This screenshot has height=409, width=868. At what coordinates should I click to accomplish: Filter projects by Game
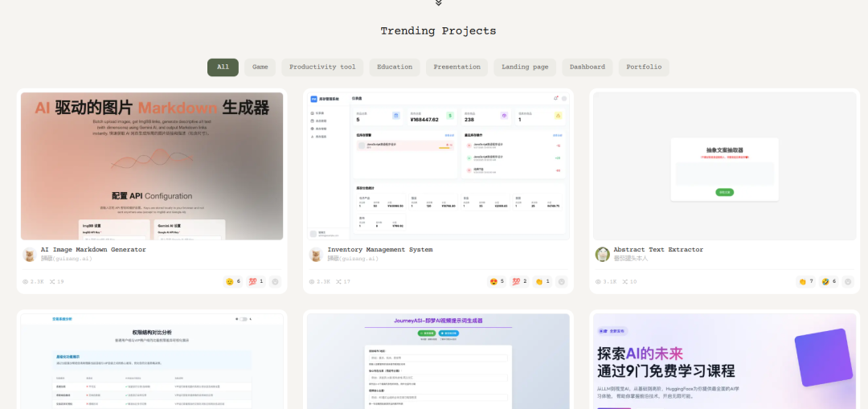(260, 67)
